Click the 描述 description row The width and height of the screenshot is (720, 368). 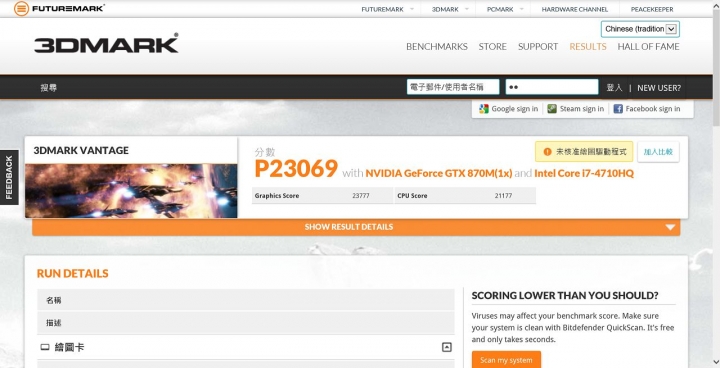(x=246, y=323)
